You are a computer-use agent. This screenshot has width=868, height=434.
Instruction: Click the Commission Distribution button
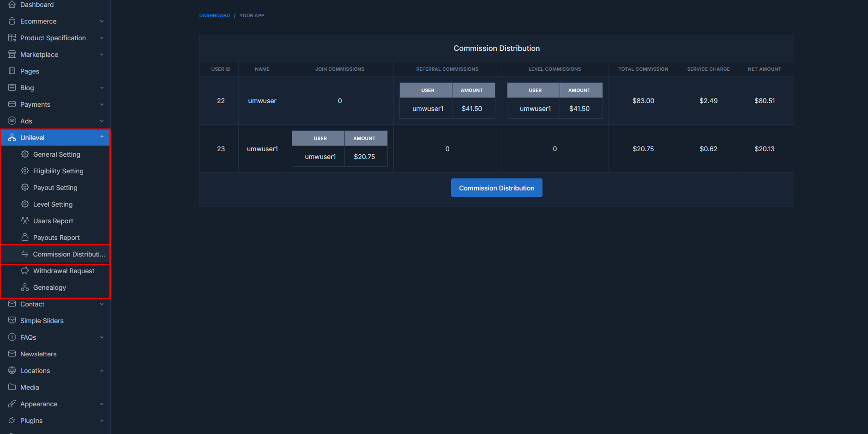[496, 188]
